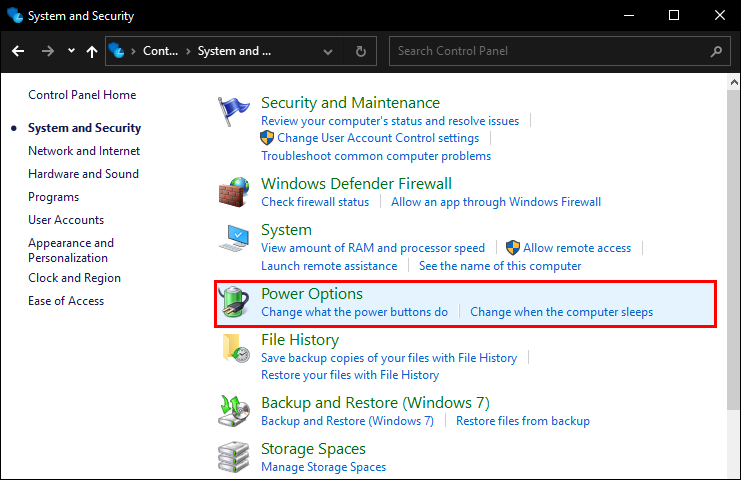Screen dimensions: 741x480
Task: Click the File History folder icon
Action: coord(234,349)
